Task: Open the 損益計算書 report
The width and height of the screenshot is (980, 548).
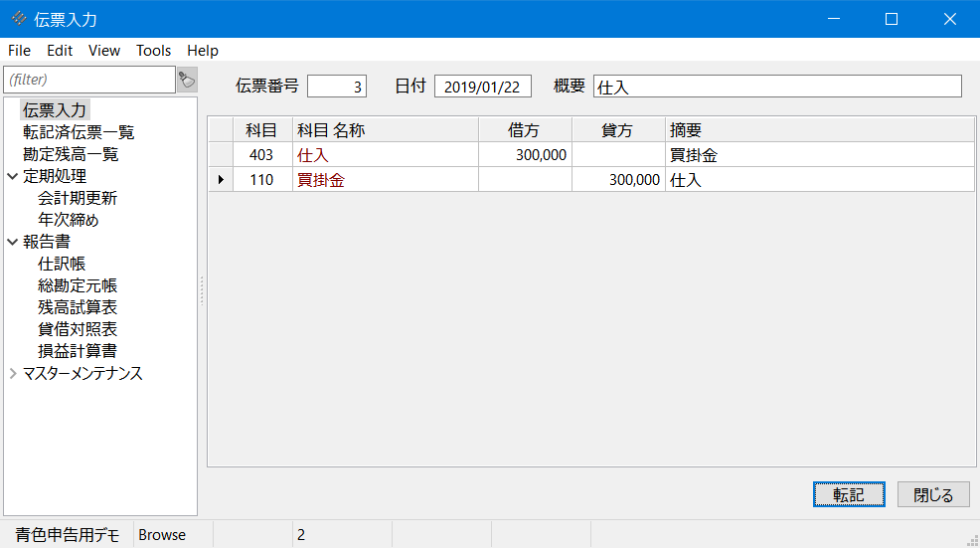Action: 78,351
